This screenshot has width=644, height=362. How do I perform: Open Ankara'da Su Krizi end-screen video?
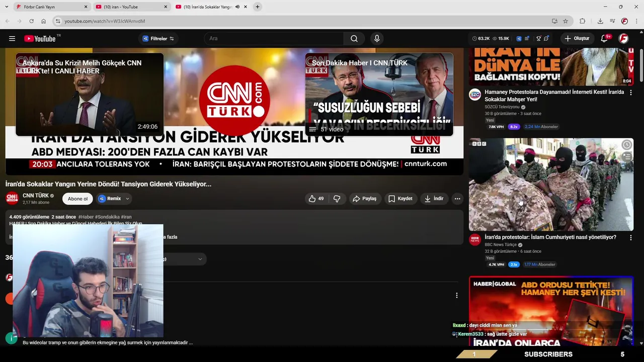(90, 95)
